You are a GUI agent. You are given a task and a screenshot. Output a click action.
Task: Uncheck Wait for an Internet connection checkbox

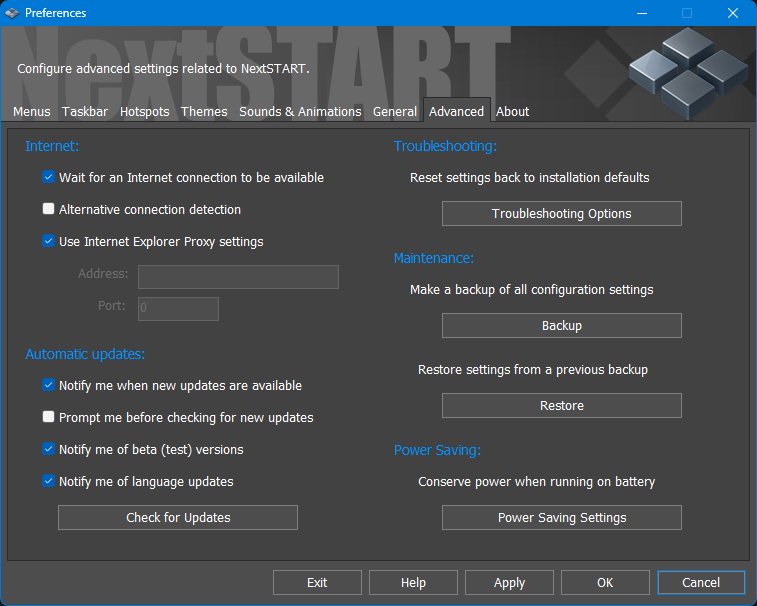coord(48,177)
